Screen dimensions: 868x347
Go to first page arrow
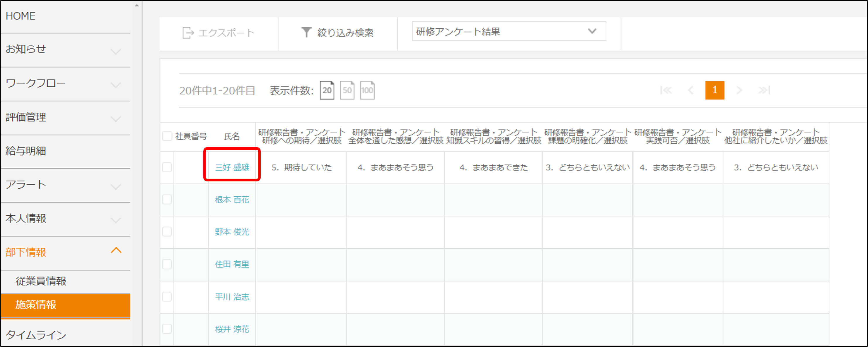(x=666, y=90)
